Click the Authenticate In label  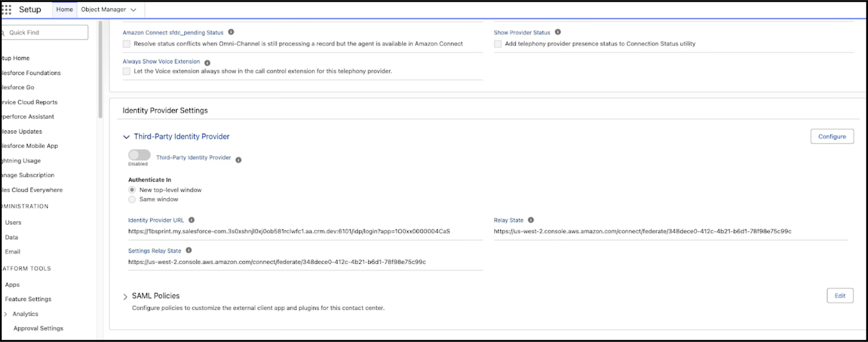(x=149, y=180)
